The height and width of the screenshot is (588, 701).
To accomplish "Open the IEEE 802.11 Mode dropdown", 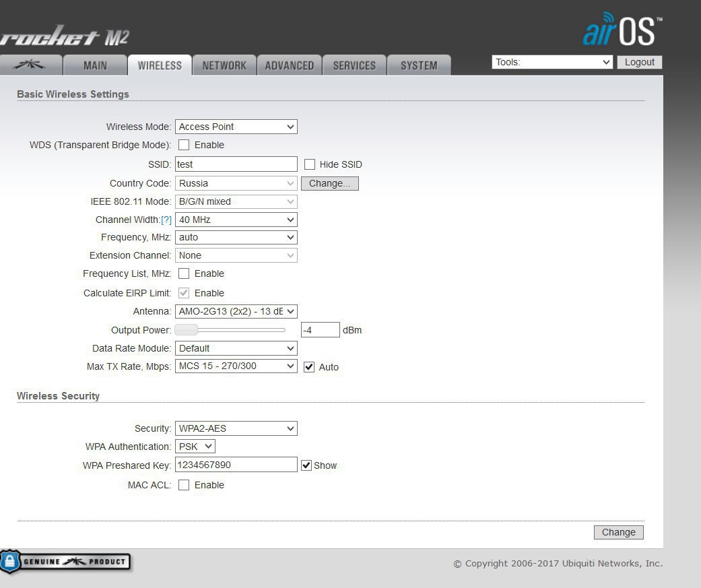I will coord(236,201).
